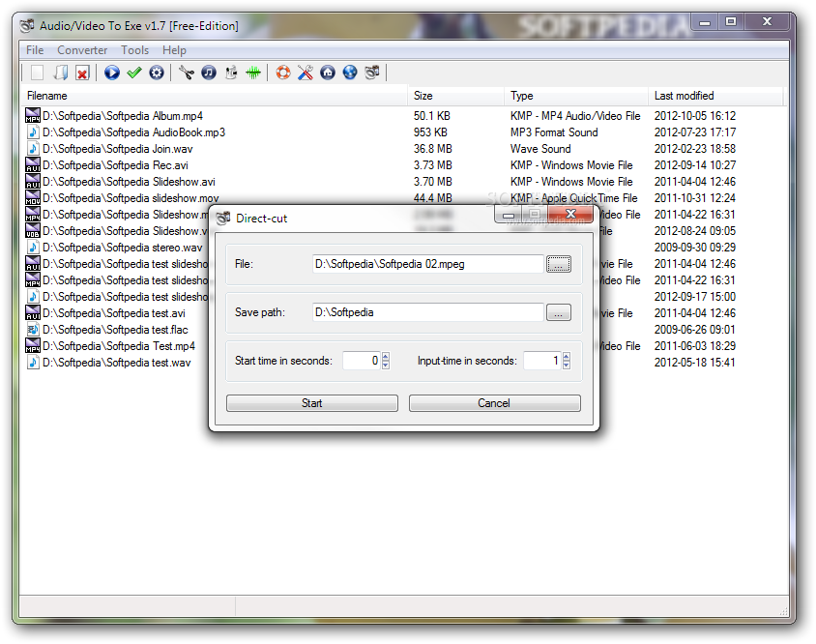Click the Input-time seconds field

[542, 361]
